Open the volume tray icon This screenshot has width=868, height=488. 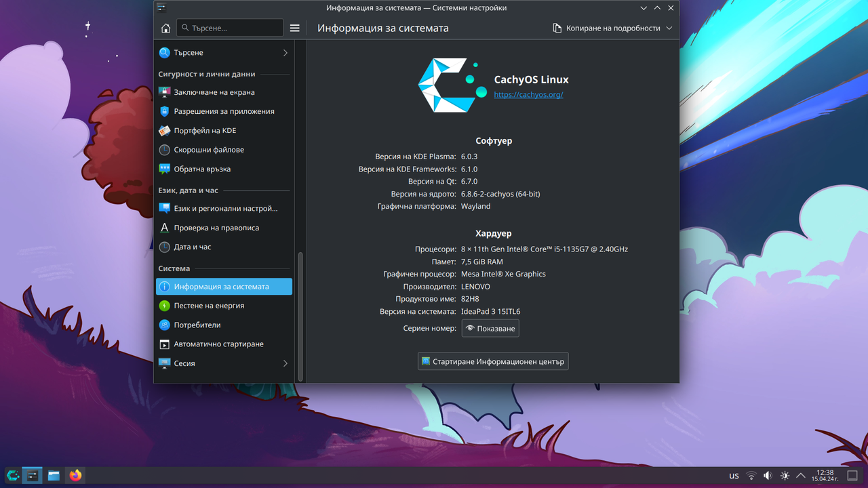click(x=768, y=476)
